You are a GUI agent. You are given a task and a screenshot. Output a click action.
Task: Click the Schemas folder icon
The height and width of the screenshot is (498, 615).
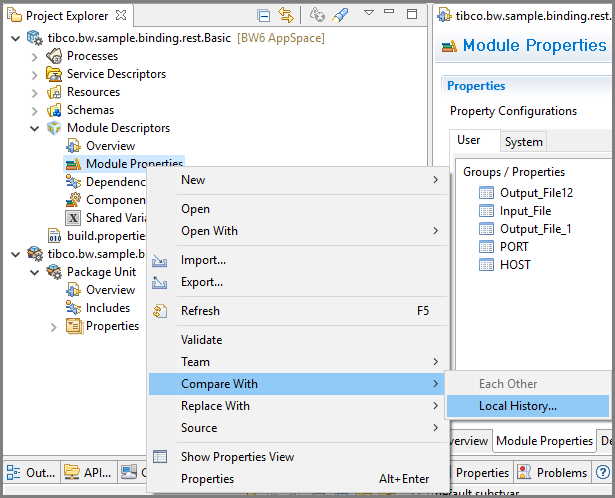[54, 110]
